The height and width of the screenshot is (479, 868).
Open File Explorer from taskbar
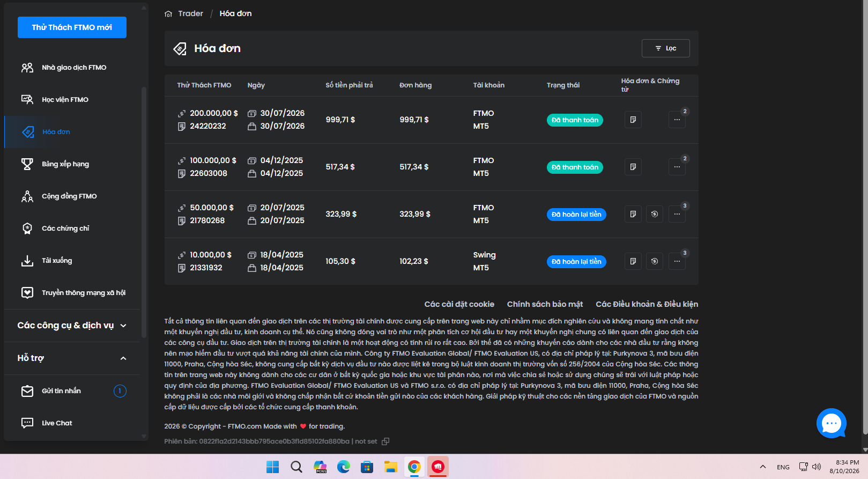[391, 467]
